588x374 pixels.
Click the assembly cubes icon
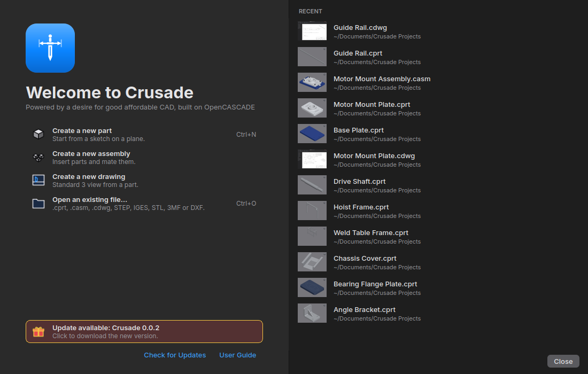coord(38,158)
